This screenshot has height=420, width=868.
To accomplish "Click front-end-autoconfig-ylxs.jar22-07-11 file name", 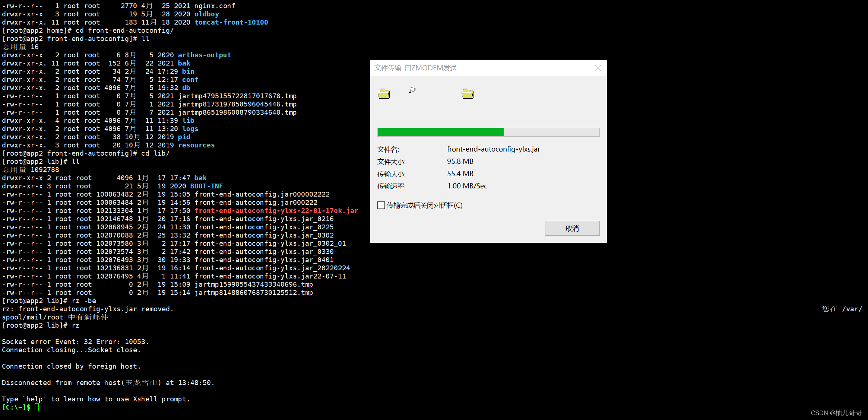I will point(270,276).
